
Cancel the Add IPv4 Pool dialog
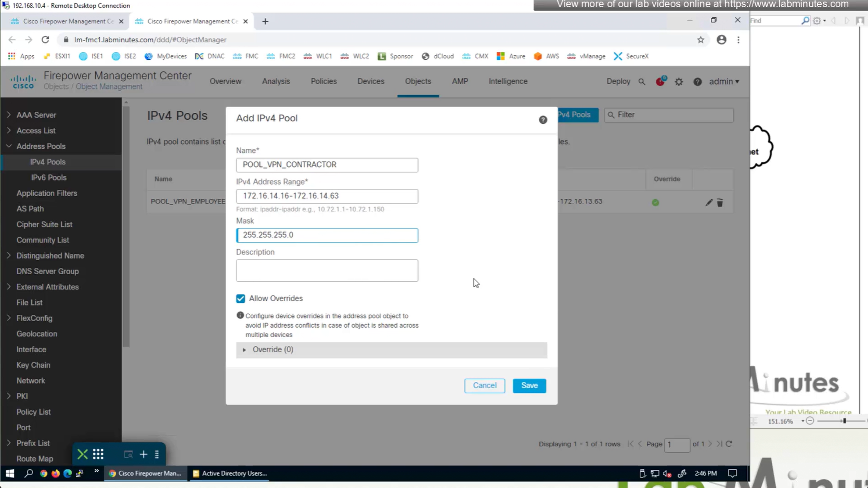tap(484, 386)
